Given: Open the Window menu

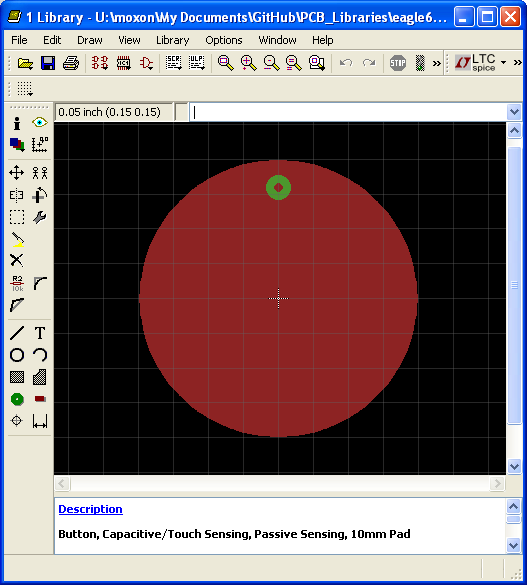Looking at the screenshot, I should pyautogui.click(x=277, y=40).
